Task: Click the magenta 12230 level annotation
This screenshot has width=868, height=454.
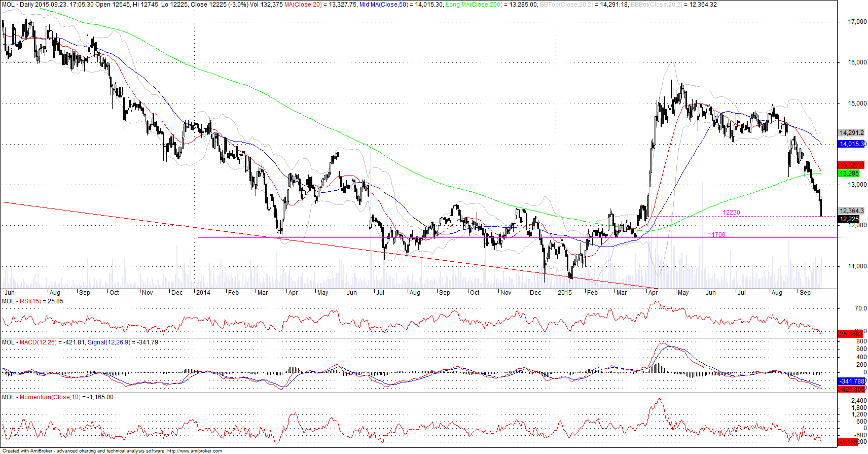Action: point(731,213)
